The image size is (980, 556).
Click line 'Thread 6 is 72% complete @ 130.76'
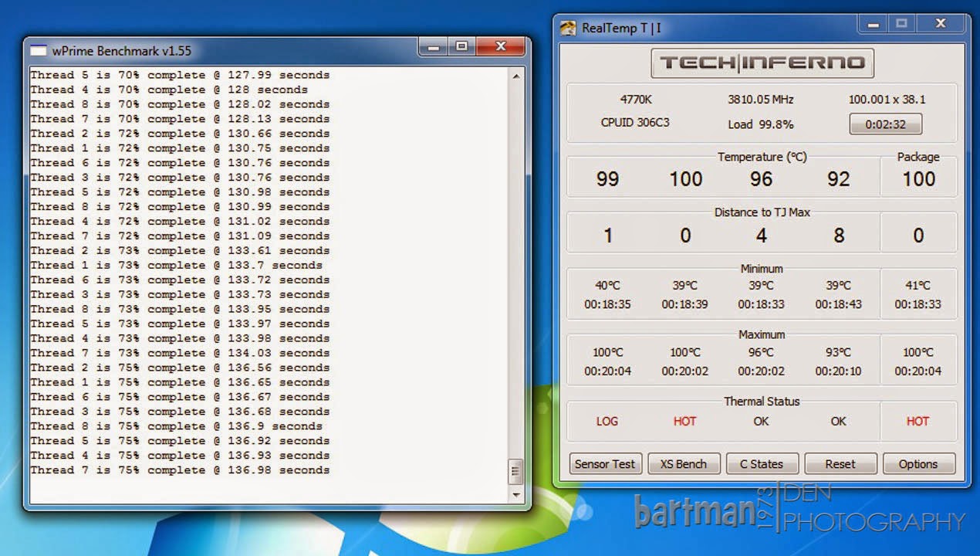[x=180, y=163]
